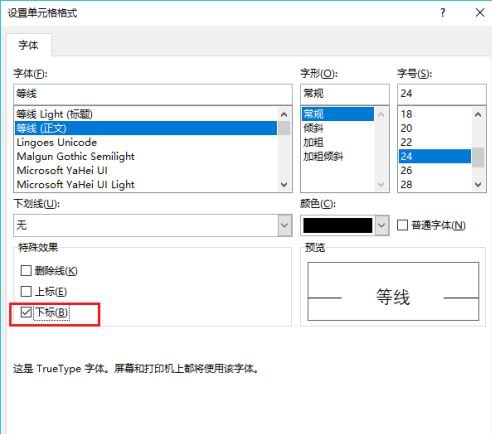Click the 字体 name input field
Image resolution: width=492 pixels, height=435 pixels.
[x=153, y=94]
